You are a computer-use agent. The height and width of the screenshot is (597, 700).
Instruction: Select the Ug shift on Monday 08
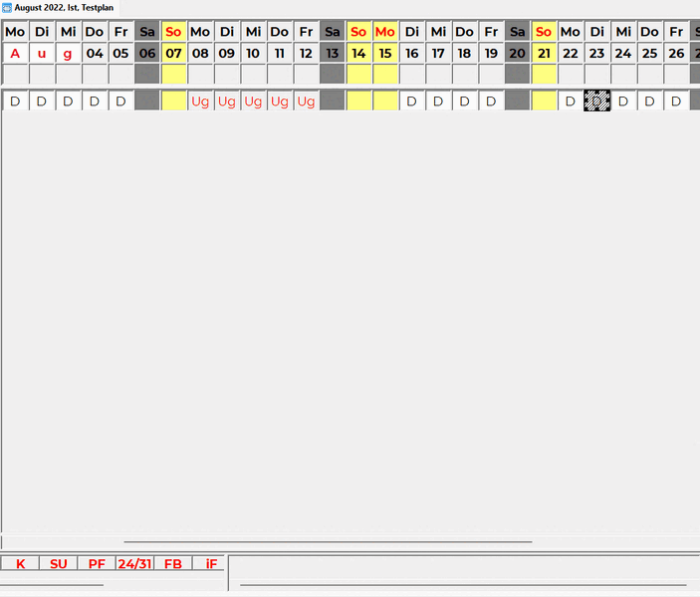[200, 100]
